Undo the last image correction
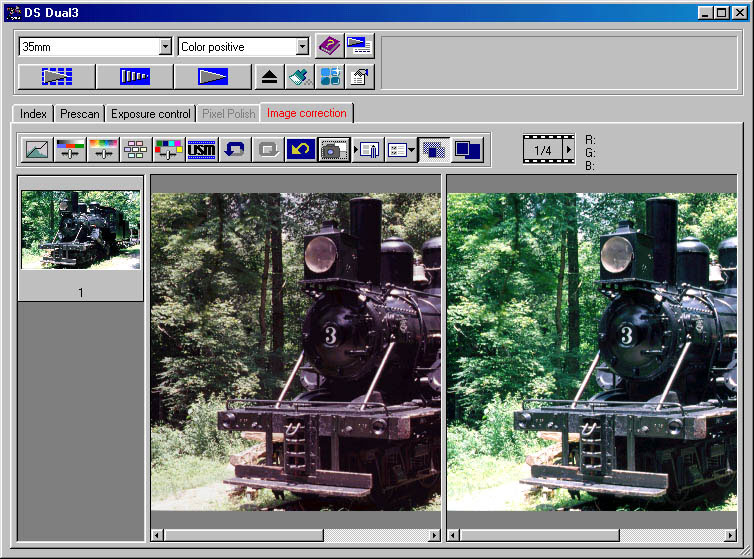 pyautogui.click(x=235, y=150)
